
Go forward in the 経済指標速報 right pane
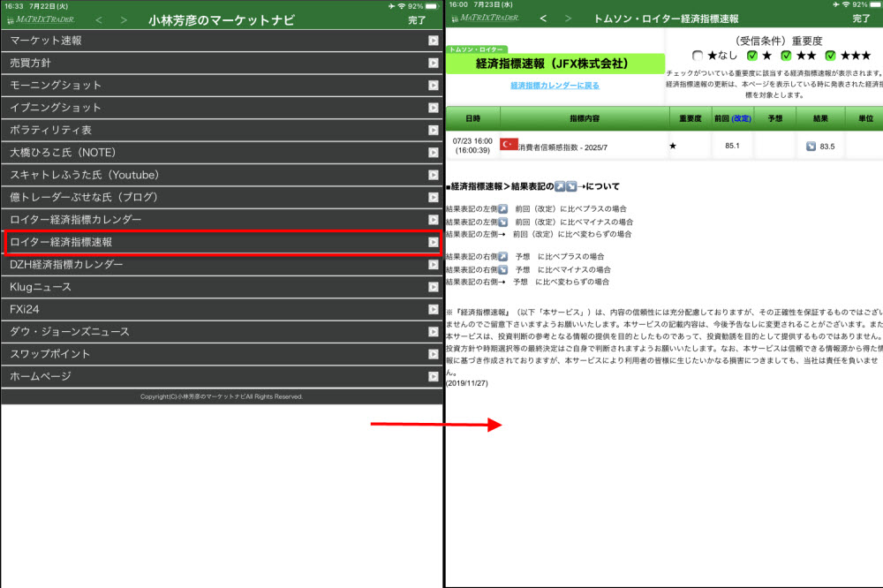568,19
